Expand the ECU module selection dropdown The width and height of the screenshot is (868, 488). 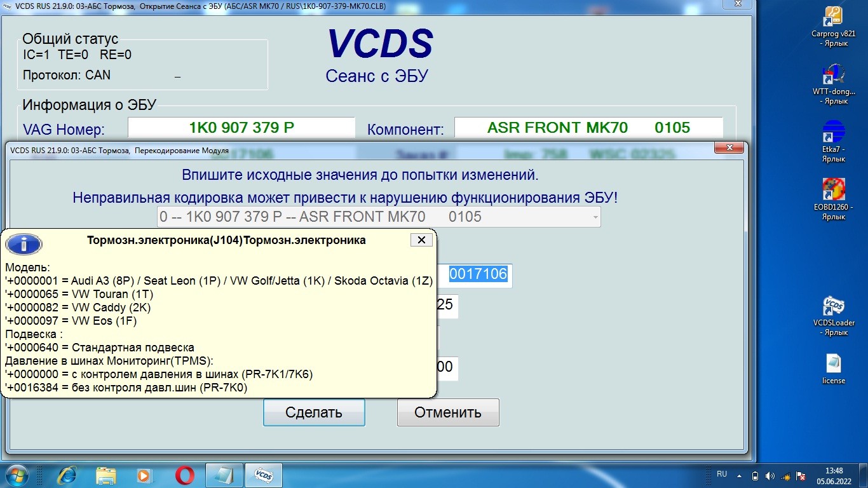(x=595, y=217)
